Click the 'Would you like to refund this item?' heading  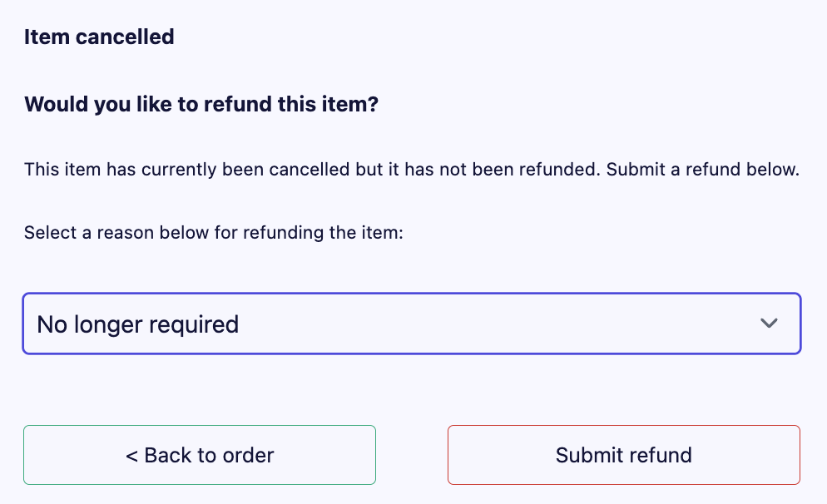201,106
